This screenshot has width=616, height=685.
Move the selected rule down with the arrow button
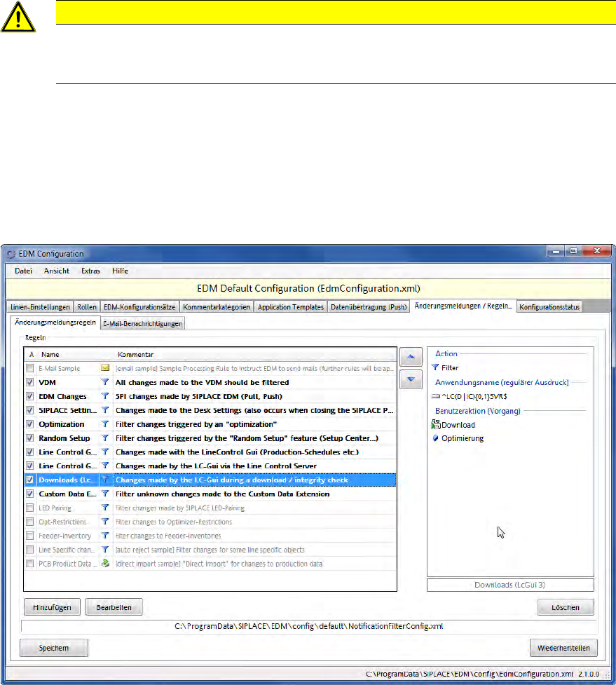point(411,379)
